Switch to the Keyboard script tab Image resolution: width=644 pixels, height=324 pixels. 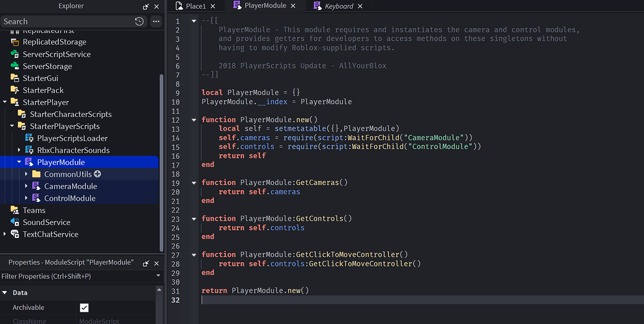point(338,6)
